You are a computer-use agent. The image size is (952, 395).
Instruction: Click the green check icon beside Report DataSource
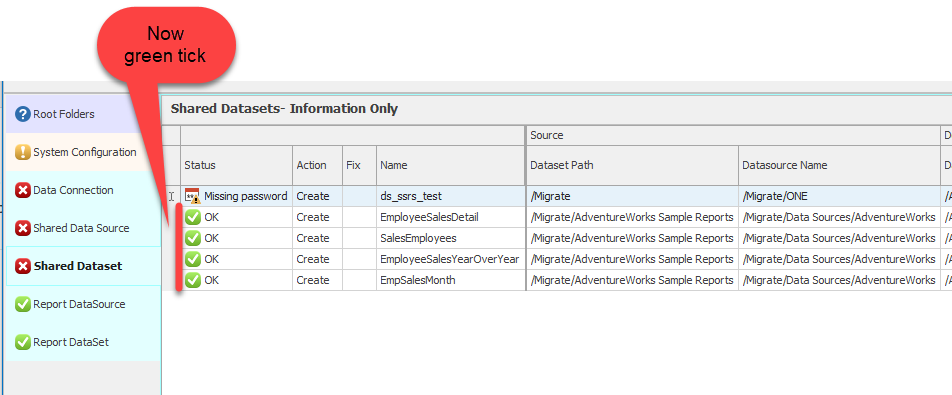[22, 305]
